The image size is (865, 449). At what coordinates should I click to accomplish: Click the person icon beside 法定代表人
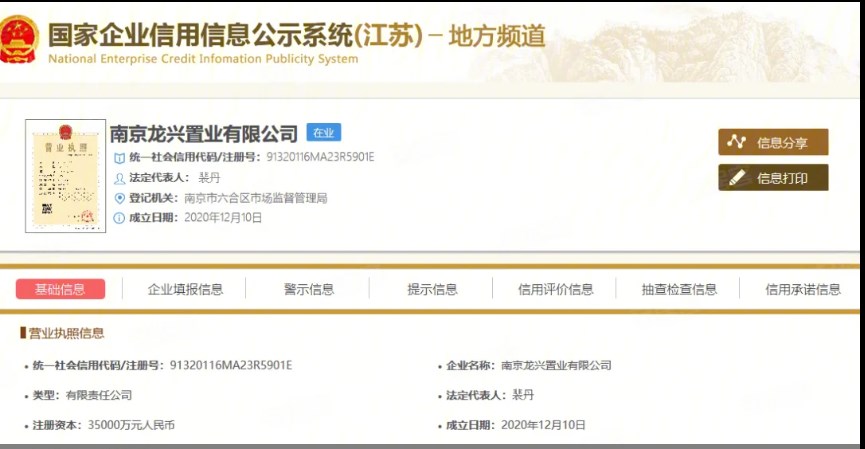point(120,178)
